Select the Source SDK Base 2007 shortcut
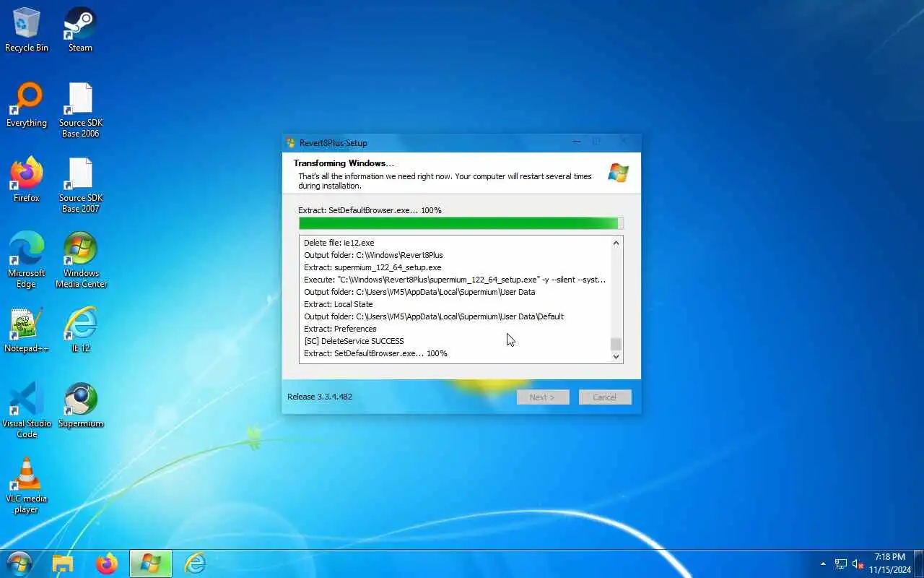This screenshot has width=924, height=578. 80,186
